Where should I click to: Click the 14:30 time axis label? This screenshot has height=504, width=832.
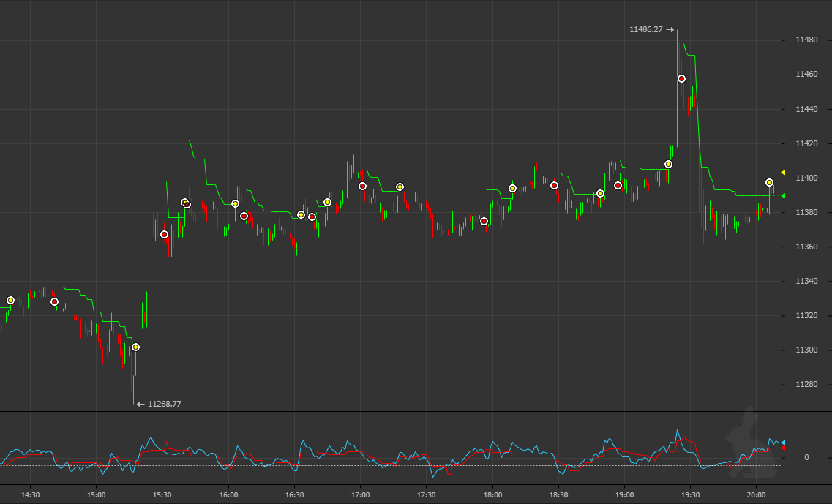click(x=30, y=495)
